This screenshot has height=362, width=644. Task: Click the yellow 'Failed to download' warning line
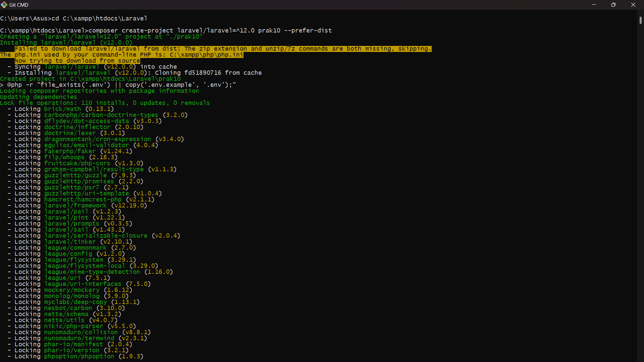click(223, 49)
